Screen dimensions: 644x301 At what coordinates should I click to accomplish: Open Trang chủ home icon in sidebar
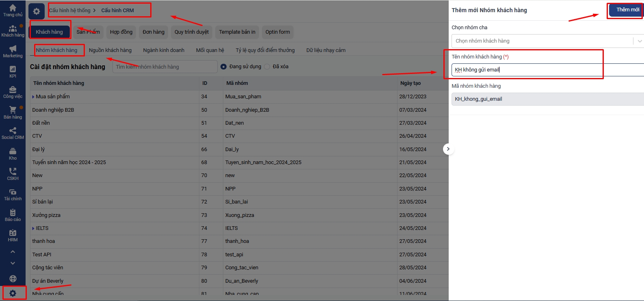click(13, 8)
